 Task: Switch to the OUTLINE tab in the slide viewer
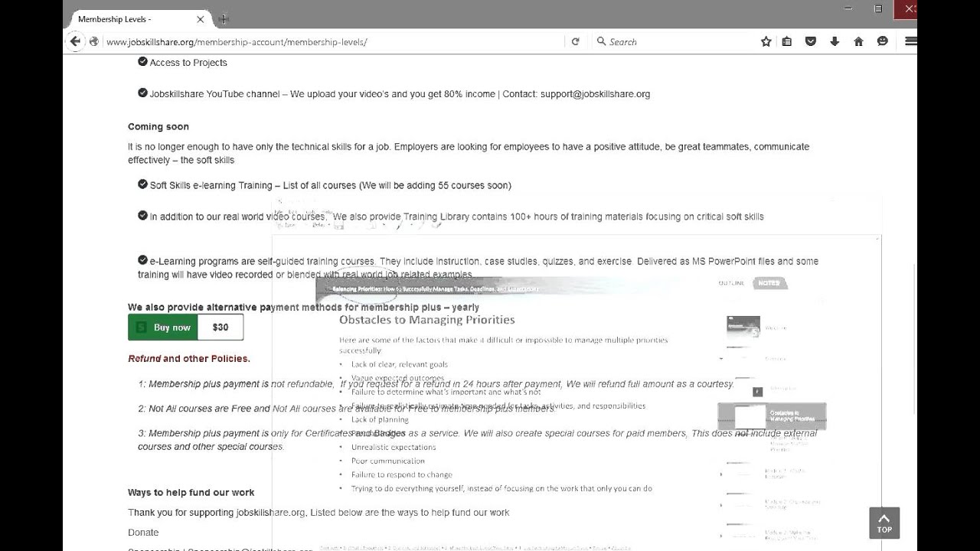(731, 283)
